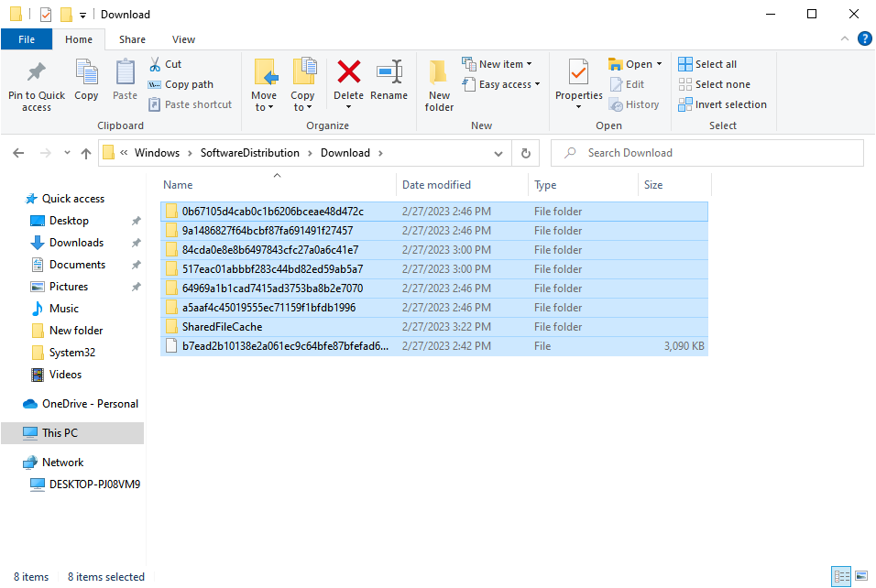Open Music in navigation pane

coord(64,309)
